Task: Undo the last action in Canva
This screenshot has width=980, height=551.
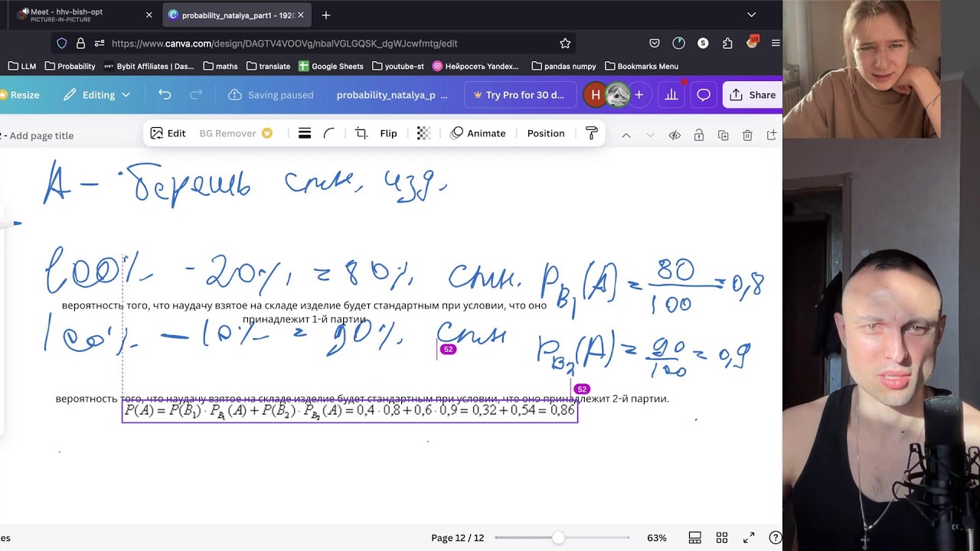Action: [165, 95]
